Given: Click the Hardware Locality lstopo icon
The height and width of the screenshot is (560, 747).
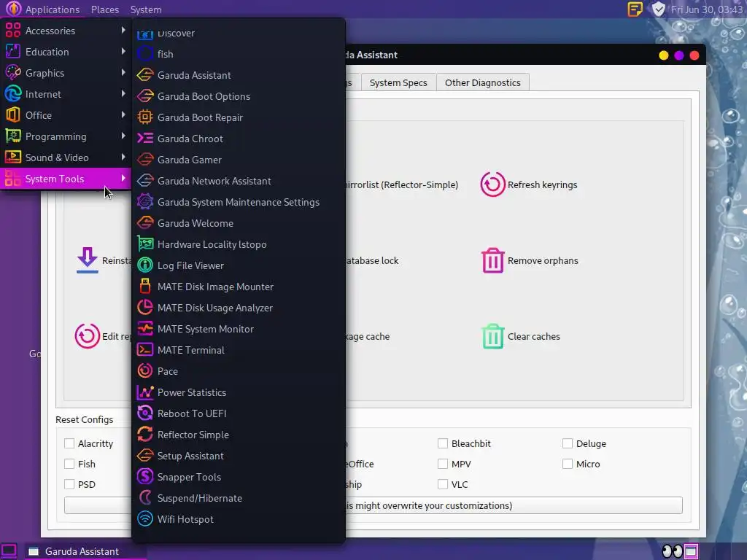Looking at the screenshot, I should point(145,244).
